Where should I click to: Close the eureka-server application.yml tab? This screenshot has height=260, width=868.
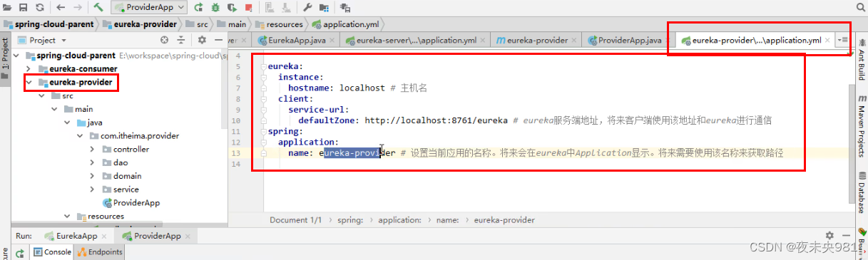click(x=484, y=41)
